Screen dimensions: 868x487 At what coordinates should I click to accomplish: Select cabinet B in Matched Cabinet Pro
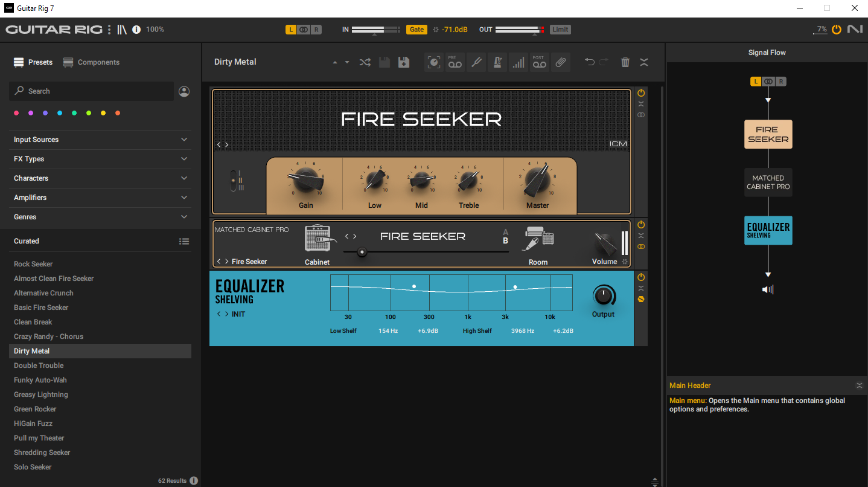click(x=505, y=240)
